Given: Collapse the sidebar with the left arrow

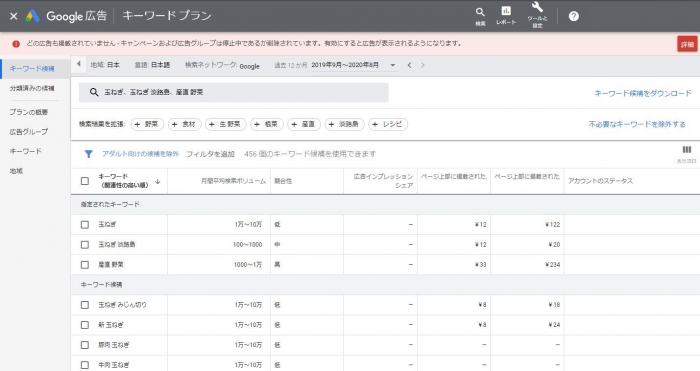Looking at the screenshot, I should [79, 64].
